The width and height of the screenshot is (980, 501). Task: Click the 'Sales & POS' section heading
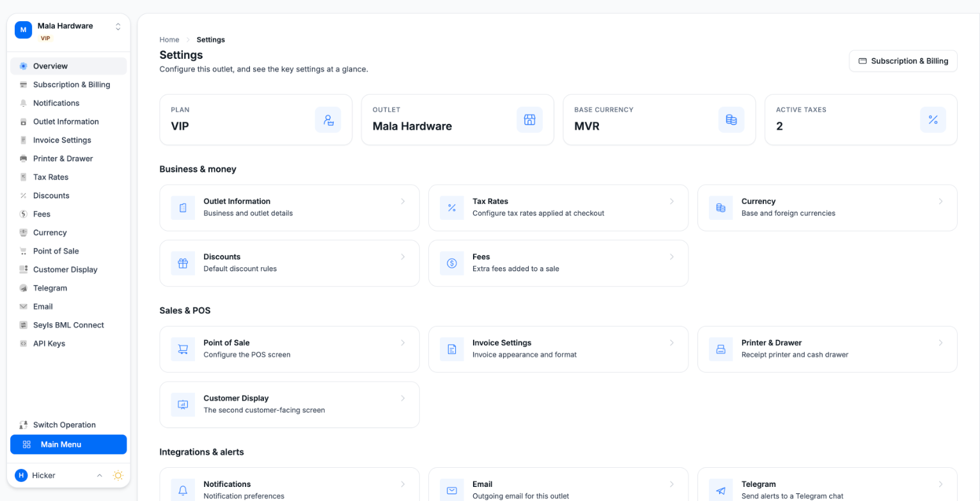coord(185,311)
